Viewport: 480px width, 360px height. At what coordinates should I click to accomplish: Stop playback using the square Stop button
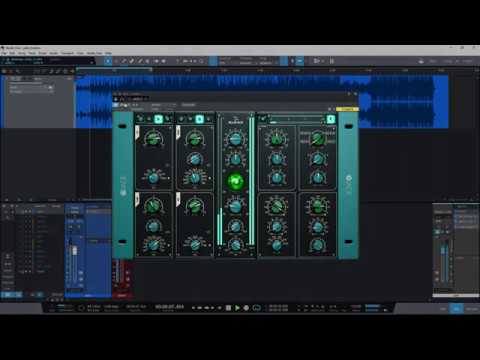tap(228, 308)
